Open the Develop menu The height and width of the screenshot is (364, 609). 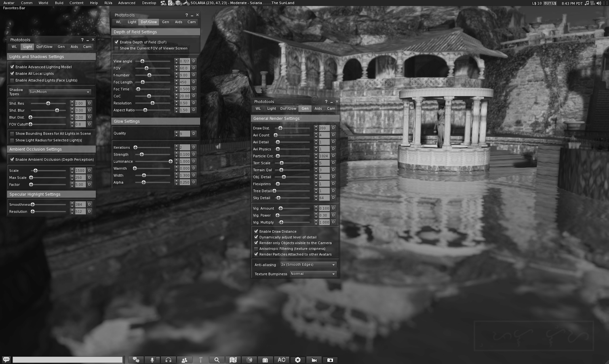(x=149, y=3)
